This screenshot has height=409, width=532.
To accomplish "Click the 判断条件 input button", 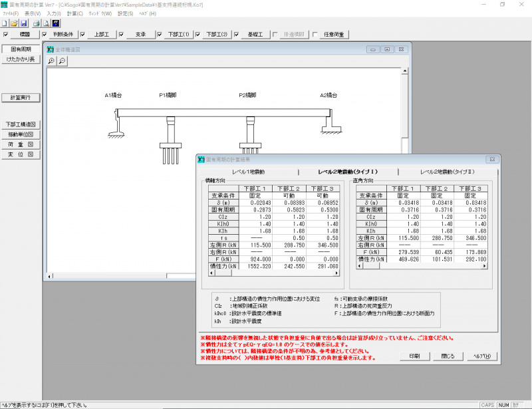I will (63, 35).
